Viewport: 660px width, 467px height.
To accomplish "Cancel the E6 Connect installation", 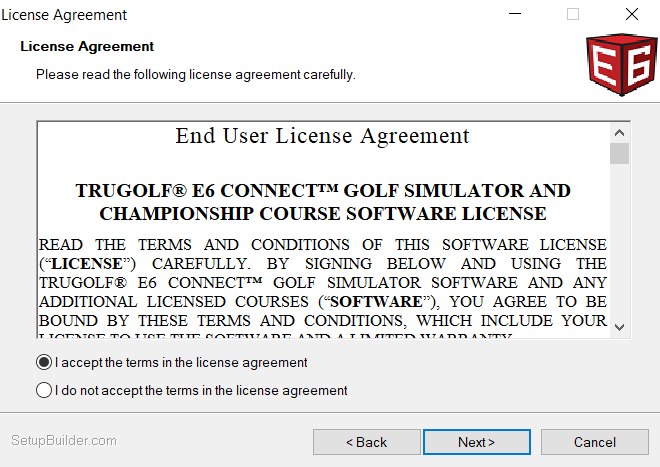I will (594, 442).
